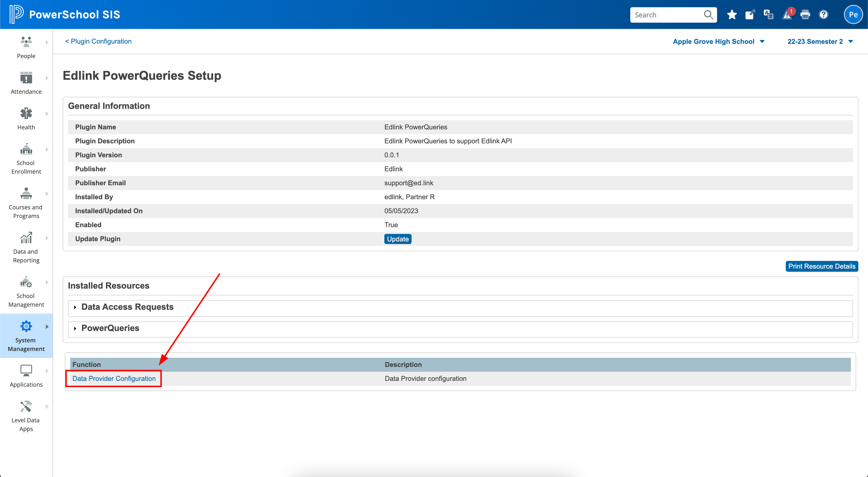
Task: Open the School Enrollment sidebar icon
Action: tap(26, 149)
